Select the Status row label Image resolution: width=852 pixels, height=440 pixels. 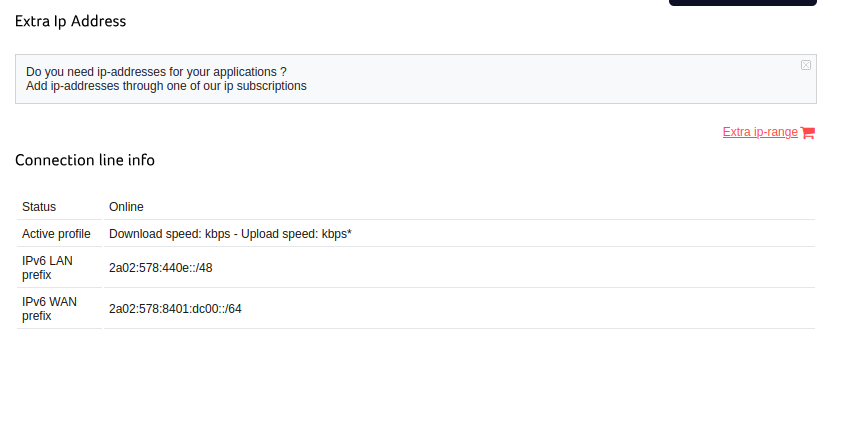[39, 207]
